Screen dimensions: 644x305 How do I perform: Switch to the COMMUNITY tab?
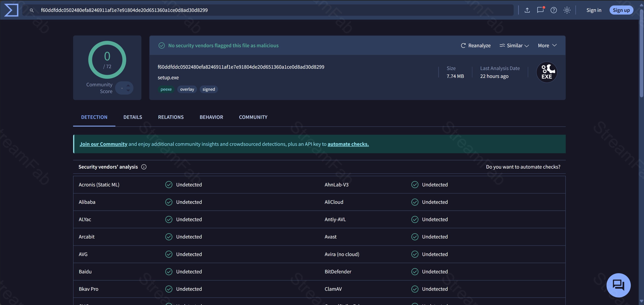pyautogui.click(x=253, y=117)
